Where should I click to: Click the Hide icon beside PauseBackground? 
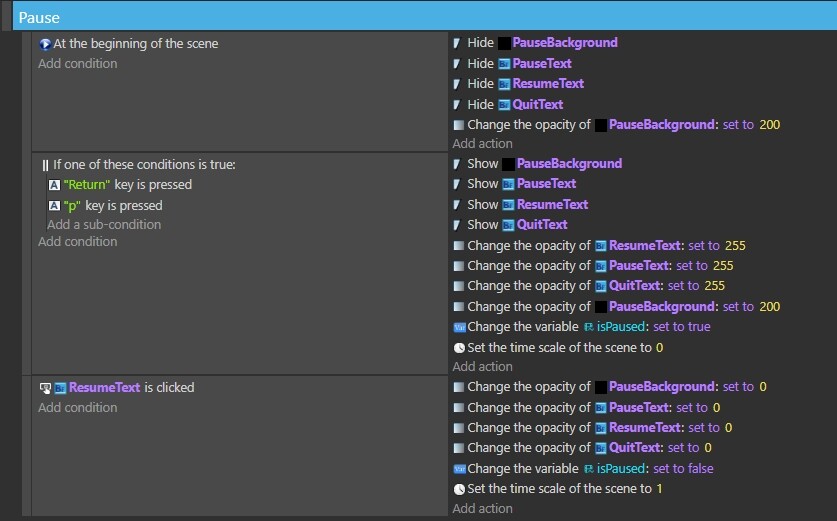457,43
